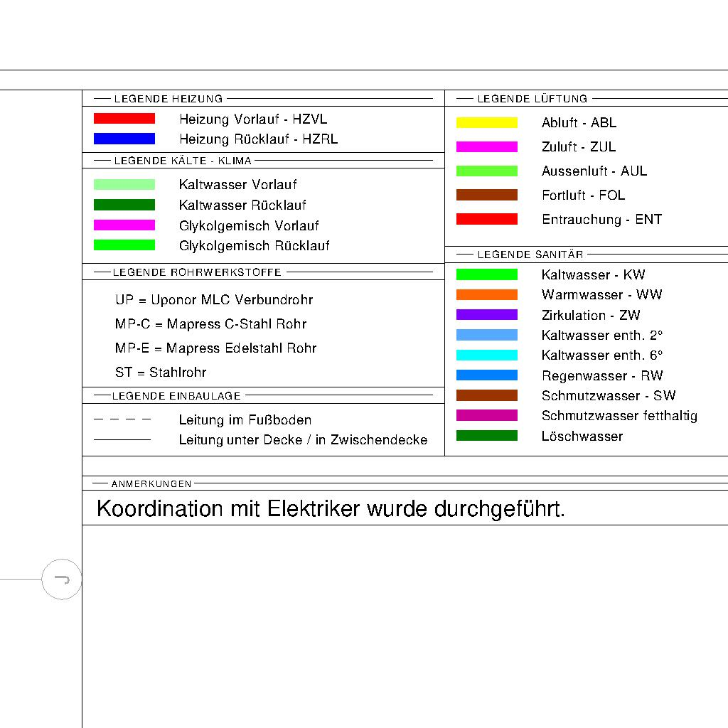Select the circled J grid axis marker
The image size is (728, 728).
(x=62, y=579)
